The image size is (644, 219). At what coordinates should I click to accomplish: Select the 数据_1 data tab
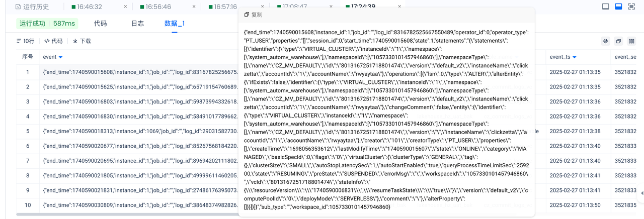coord(175,24)
